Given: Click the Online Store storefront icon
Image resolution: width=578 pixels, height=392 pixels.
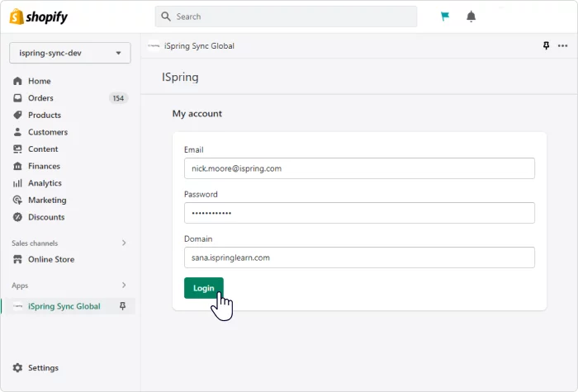Looking at the screenshot, I should click(17, 259).
